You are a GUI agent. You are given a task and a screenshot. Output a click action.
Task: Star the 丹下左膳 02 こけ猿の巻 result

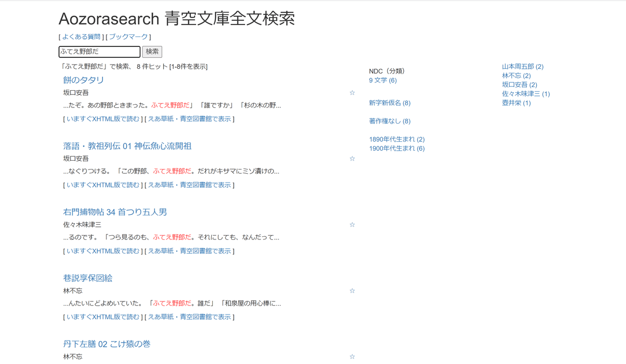pos(352,357)
